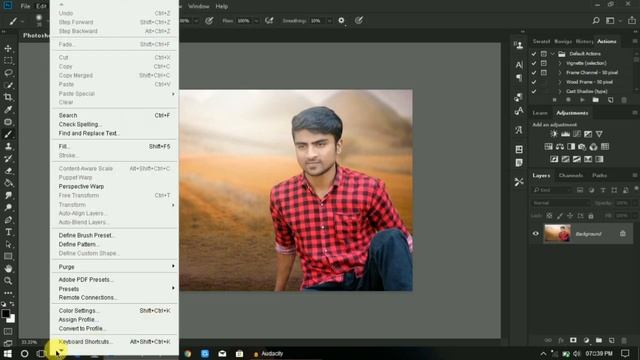
Task: Click the Background layer thumbnail
Action: coord(557,233)
